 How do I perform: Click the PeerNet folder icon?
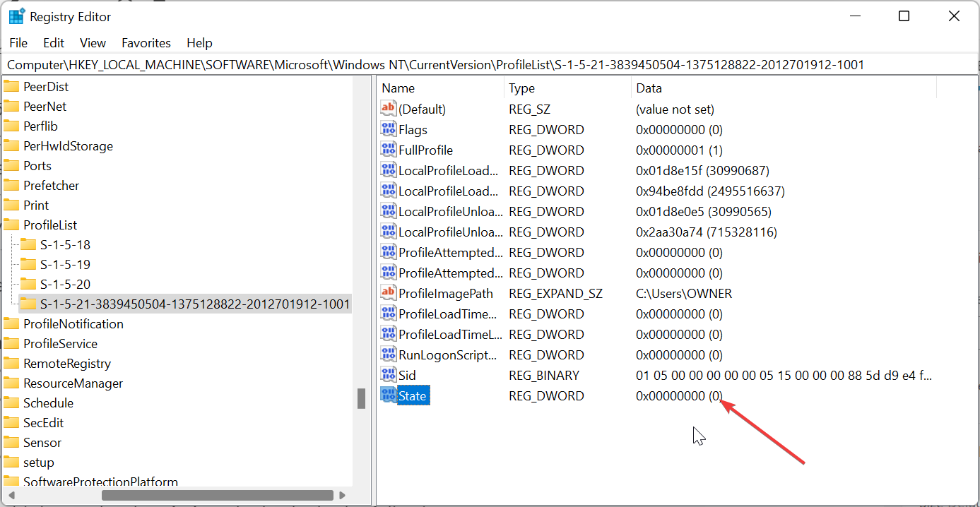pos(11,107)
